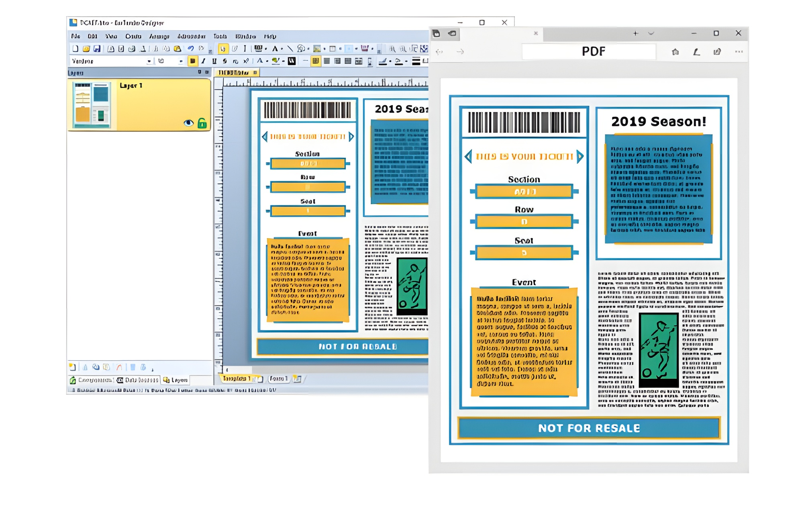This screenshot has width=812, height=523.
Task: Select the Line drawing tool
Action: point(290,49)
